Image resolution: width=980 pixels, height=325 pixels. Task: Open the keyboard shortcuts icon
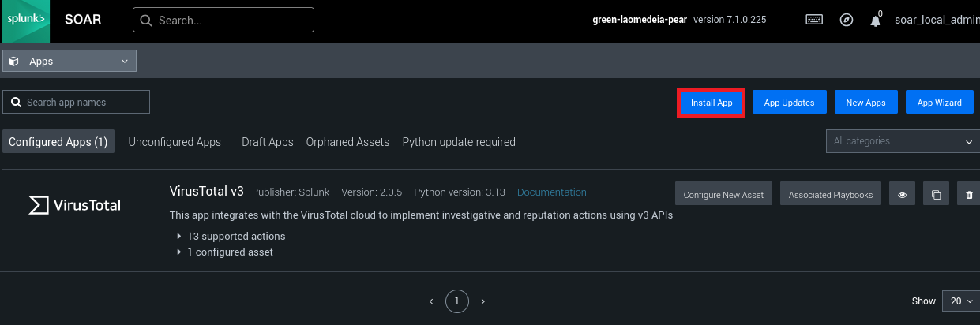814,20
